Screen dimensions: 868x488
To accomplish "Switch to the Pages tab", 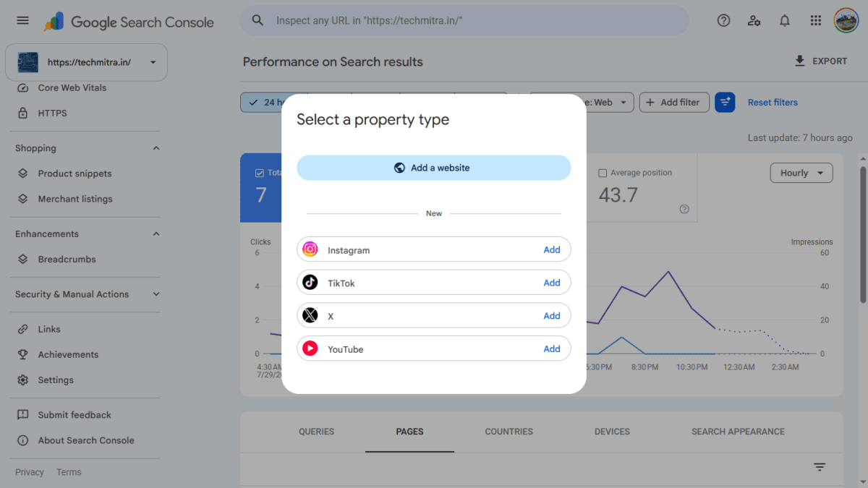I will (409, 432).
